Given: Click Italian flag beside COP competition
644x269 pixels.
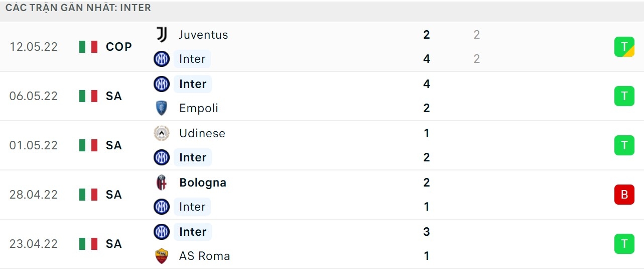Looking at the screenshot, I should click(x=88, y=47).
